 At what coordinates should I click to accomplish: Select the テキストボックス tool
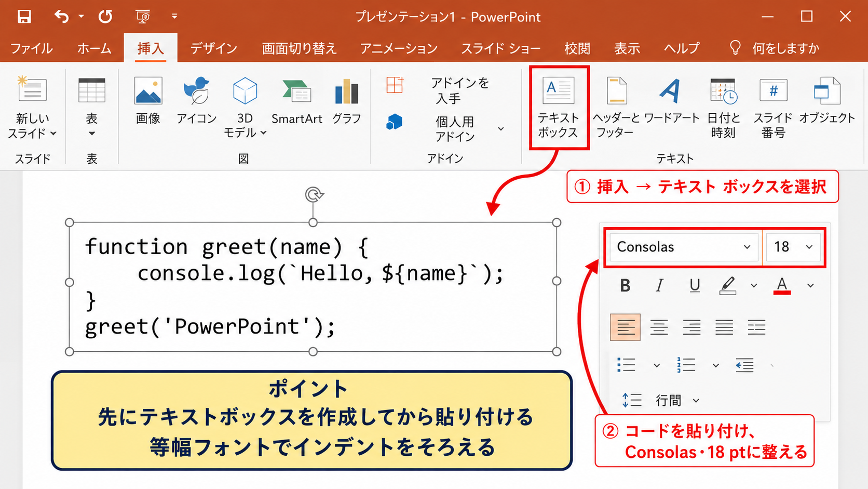tap(558, 108)
